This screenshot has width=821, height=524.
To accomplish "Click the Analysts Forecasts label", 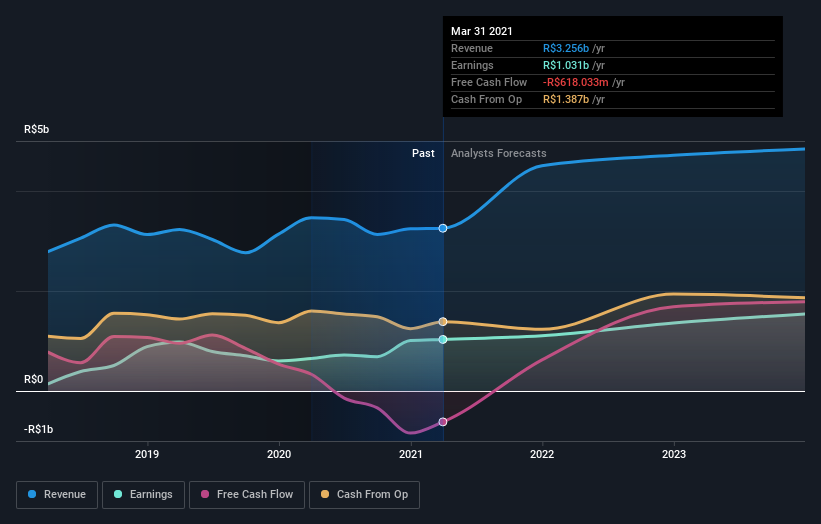I will coord(498,153).
